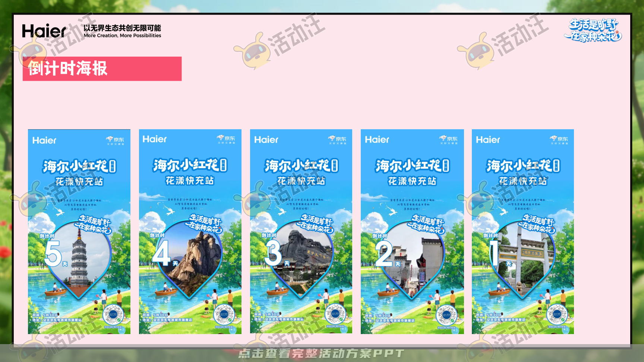
Task: Click the large number 4 countdown digit
Action: tap(162, 253)
